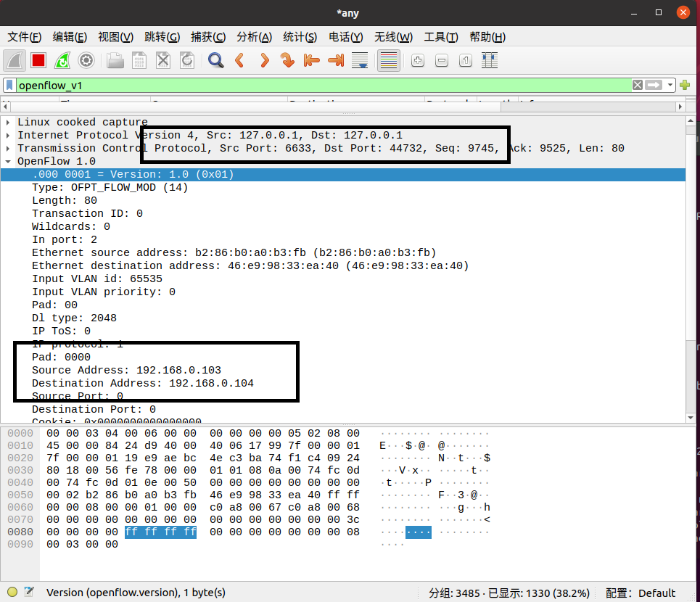
Task: Select Destination Address: 192.168.0.104 row
Action: [x=343, y=383]
